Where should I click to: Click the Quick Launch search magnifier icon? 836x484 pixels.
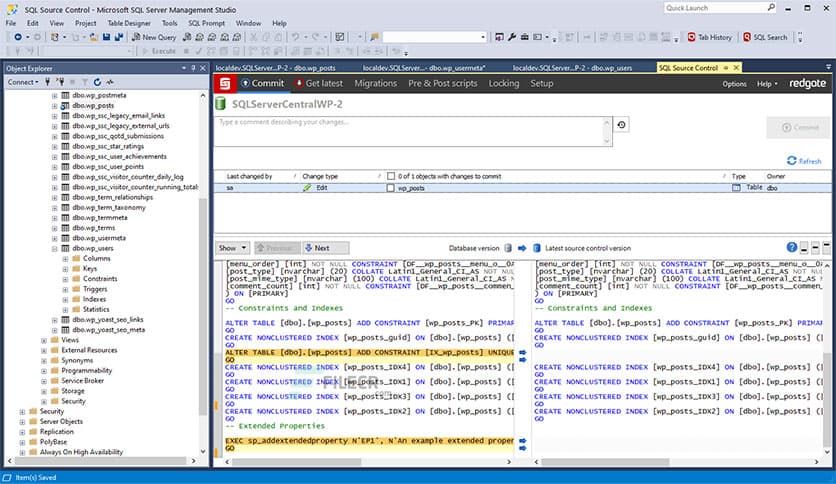tap(771, 7)
